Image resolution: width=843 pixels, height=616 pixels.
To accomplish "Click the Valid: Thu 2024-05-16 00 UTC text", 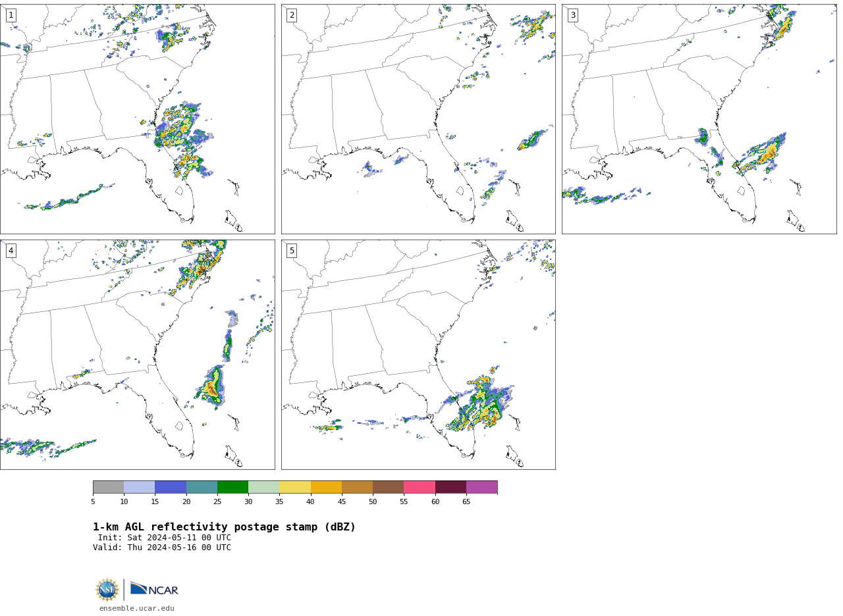I will tap(162, 548).
